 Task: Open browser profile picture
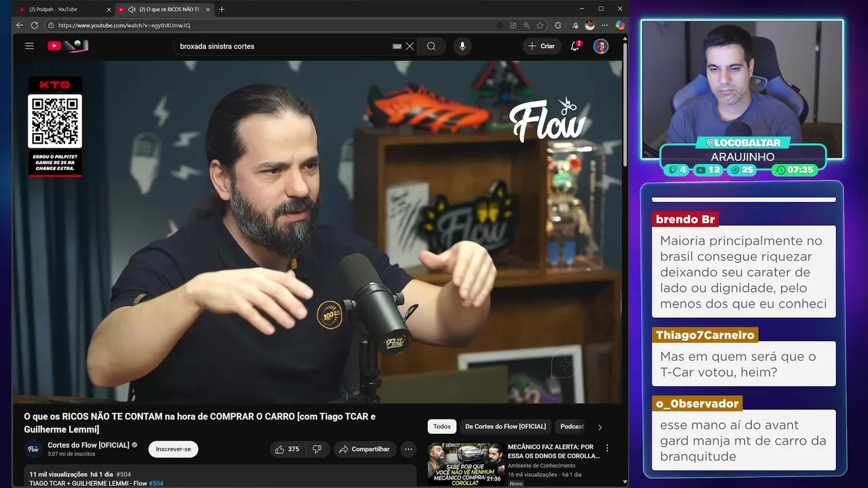(590, 25)
